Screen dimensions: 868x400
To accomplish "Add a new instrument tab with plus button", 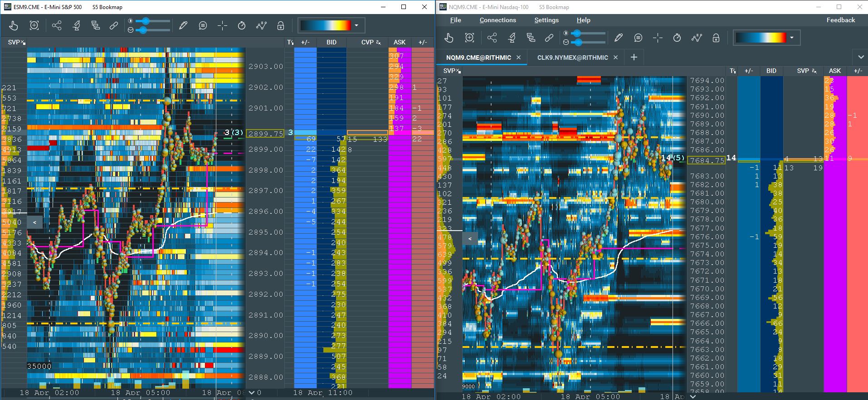I will 634,58.
